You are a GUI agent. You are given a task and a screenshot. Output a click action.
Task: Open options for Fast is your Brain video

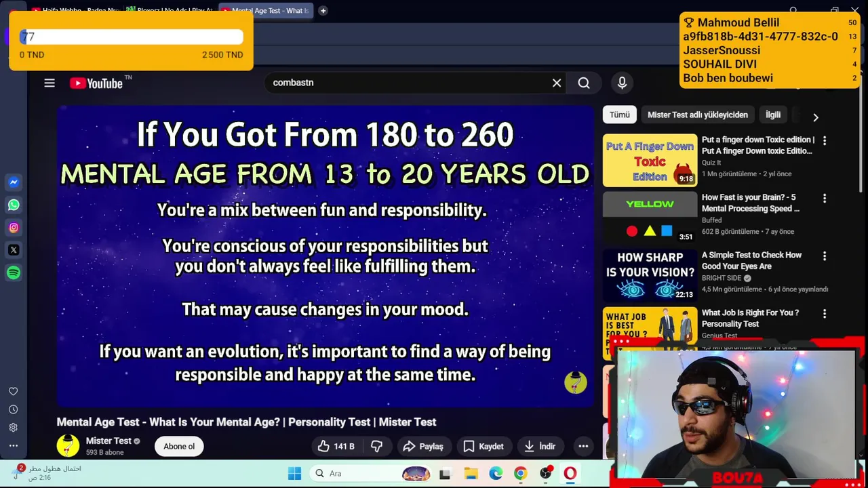point(825,199)
